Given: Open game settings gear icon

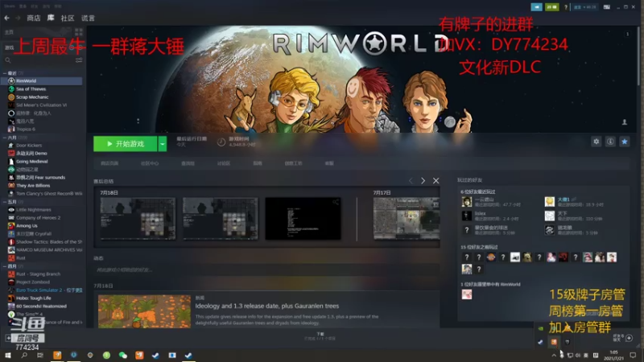Looking at the screenshot, I should pos(596,142).
